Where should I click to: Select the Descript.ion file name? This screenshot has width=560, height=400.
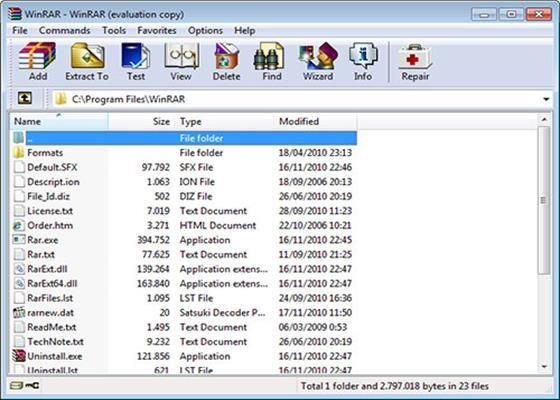point(54,182)
